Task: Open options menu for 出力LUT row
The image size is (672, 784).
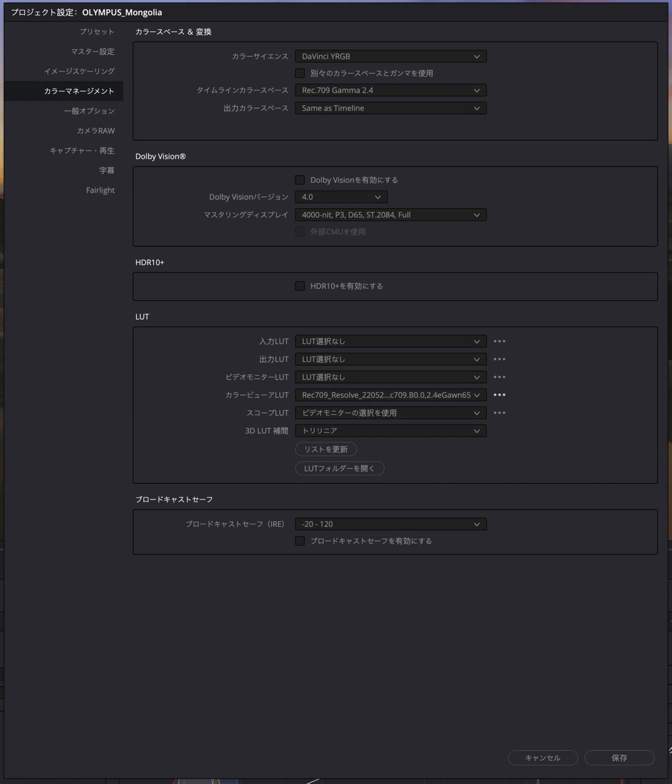Action: 500,359
